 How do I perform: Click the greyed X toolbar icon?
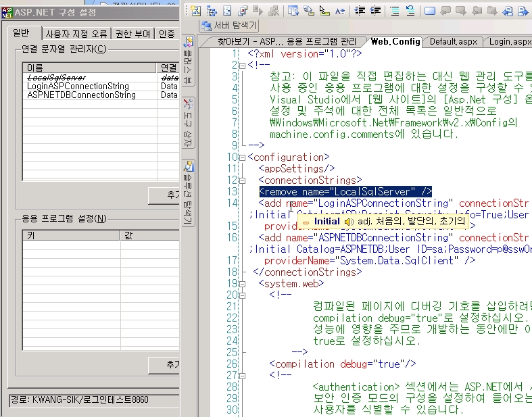click(274, 11)
